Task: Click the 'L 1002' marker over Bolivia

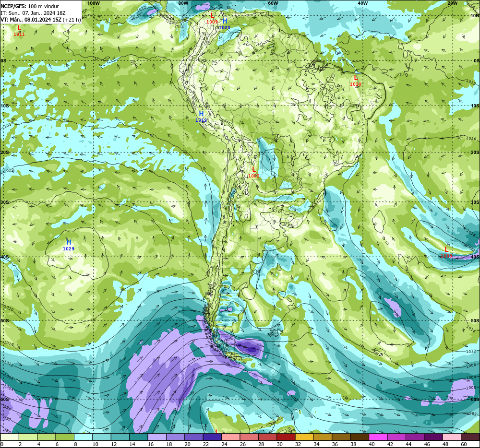Action: [x=254, y=173]
